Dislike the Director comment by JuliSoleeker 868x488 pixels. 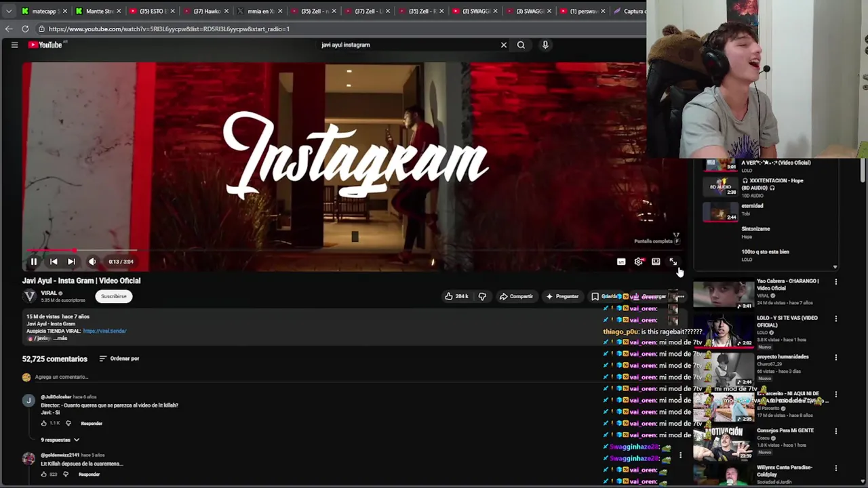click(68, 424)
